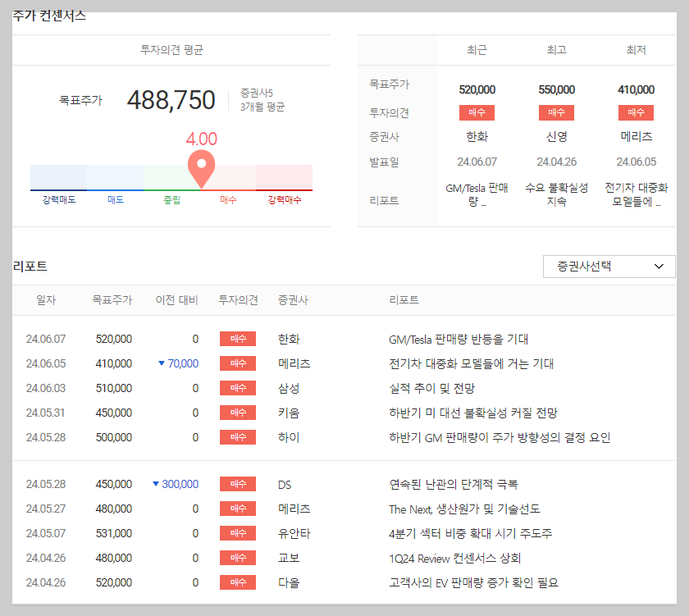This screenshot has height=616, width=689.
Task: Click the 매수 badge in 한화 report row
Action: 238,339
